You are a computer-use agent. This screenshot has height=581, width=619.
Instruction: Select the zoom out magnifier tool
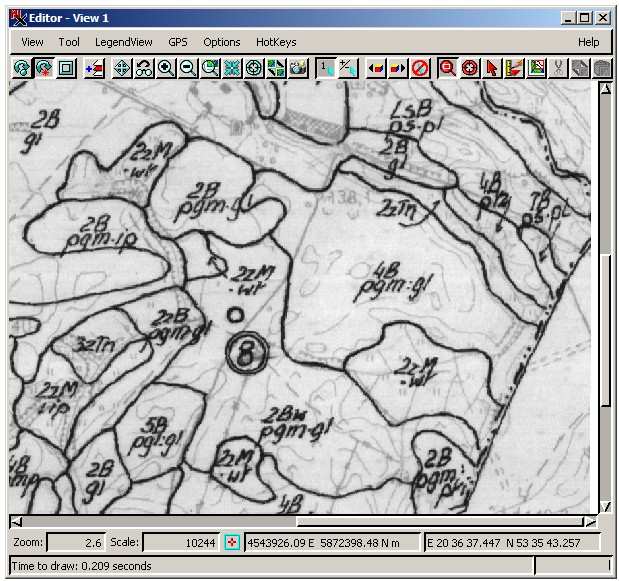click(x=188, y=68)
